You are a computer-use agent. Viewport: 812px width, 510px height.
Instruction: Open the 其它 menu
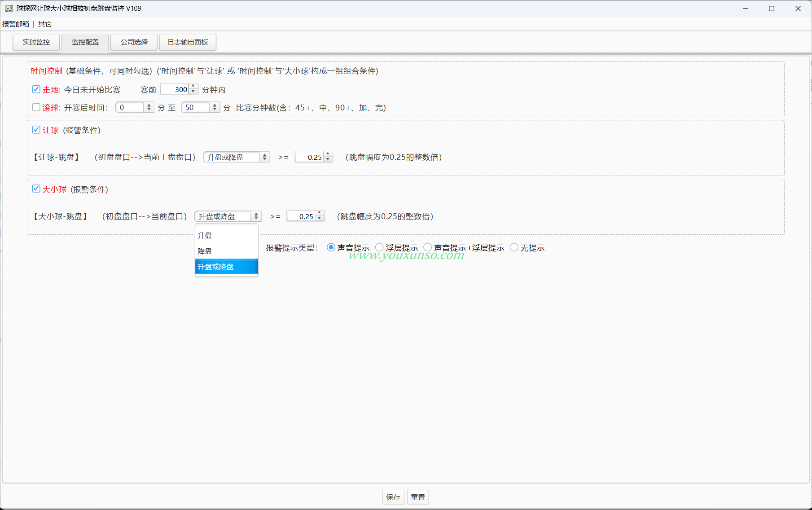[x=45, y=24]
